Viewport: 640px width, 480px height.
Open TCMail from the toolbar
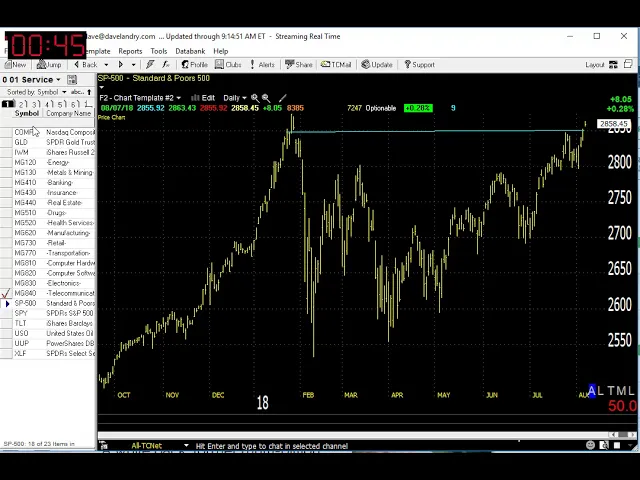pos(336,64)
